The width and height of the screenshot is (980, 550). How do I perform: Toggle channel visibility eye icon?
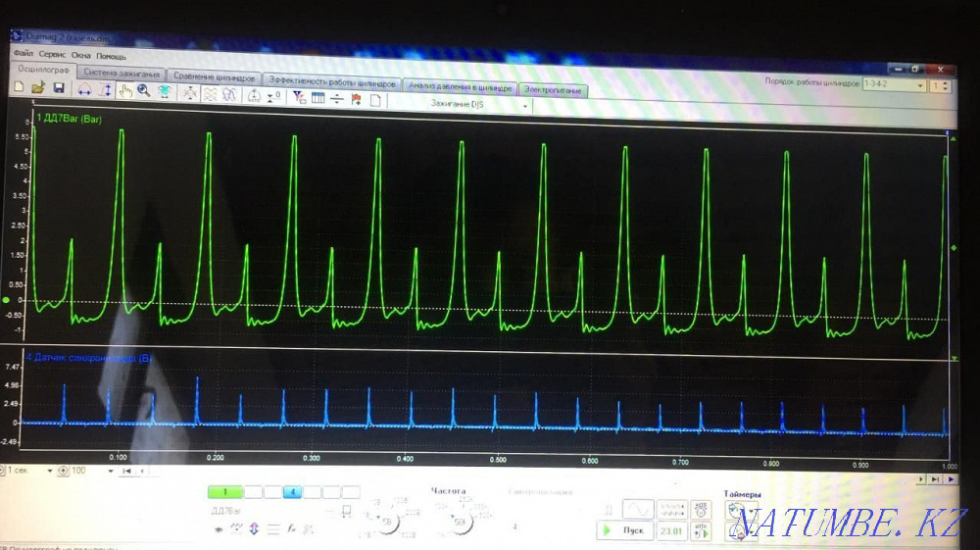[x=218, y=527]
